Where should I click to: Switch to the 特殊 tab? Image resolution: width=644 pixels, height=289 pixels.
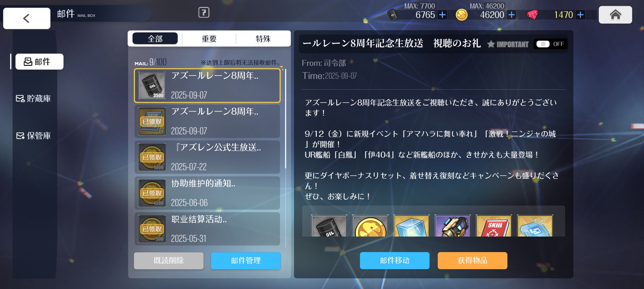(263, 39)
